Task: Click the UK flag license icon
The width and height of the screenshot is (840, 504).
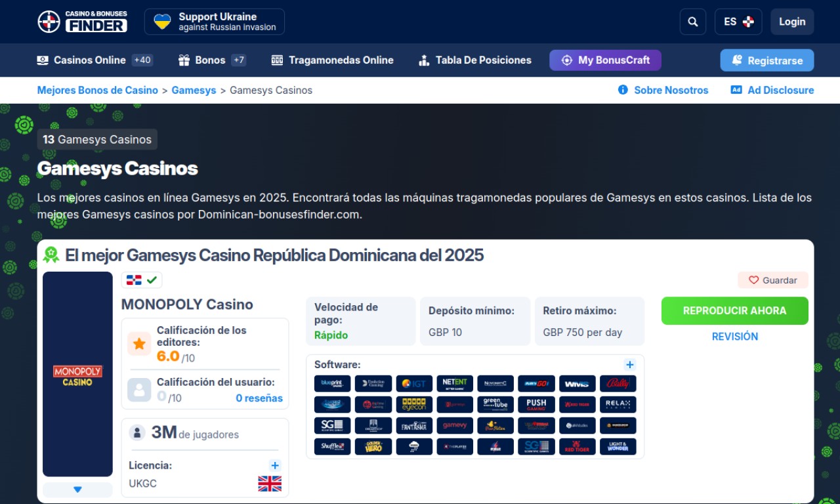Action: click(x=270, y=484)
